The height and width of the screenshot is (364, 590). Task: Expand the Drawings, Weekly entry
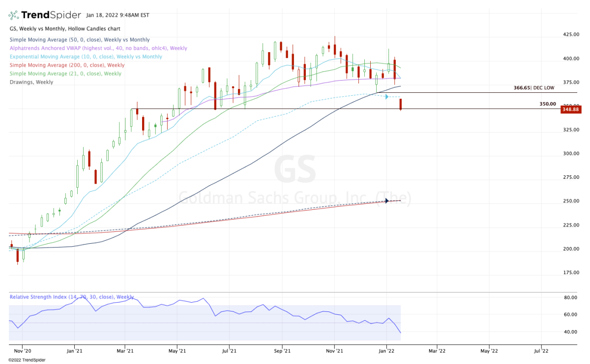click(x=31, y=82)
